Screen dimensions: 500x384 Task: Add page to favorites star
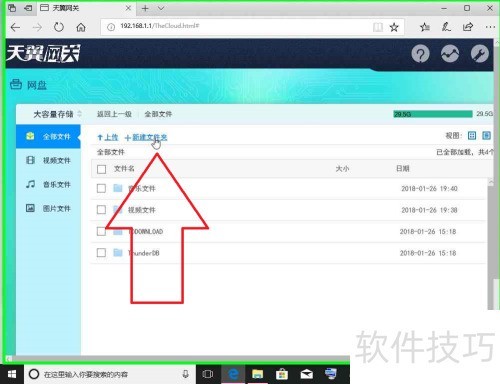click(x=394, y=27)
